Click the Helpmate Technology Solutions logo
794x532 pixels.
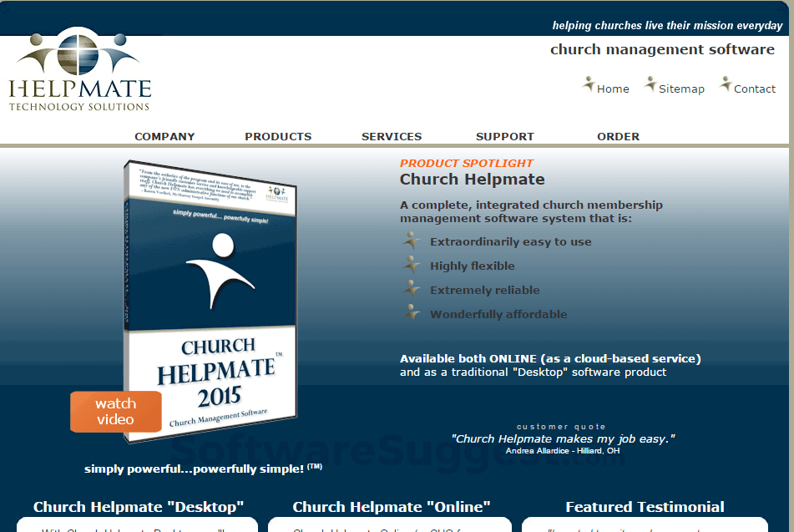[79, 71]
